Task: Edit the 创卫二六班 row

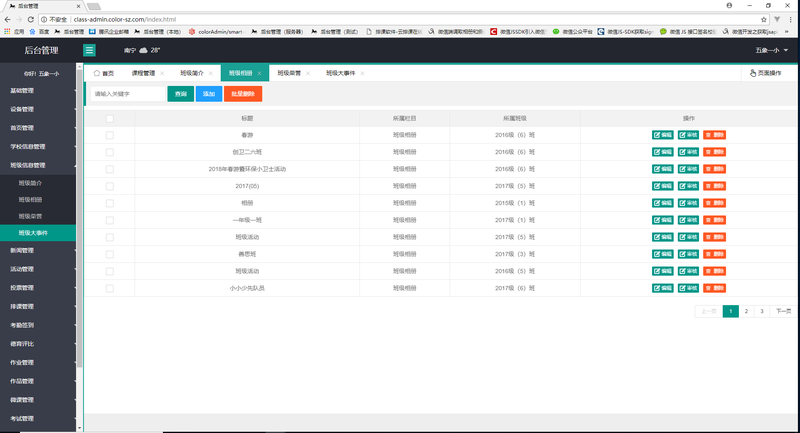Action: [662, 152]
